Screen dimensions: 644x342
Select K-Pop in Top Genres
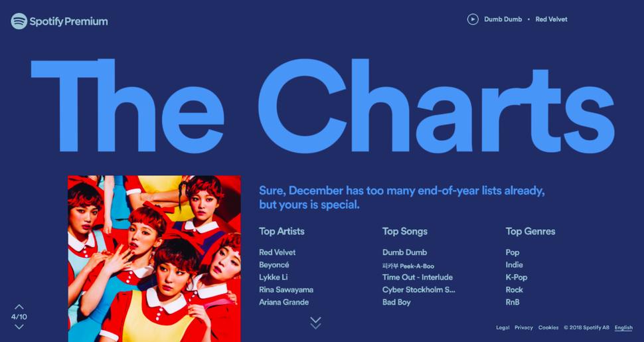coord(517,278)
